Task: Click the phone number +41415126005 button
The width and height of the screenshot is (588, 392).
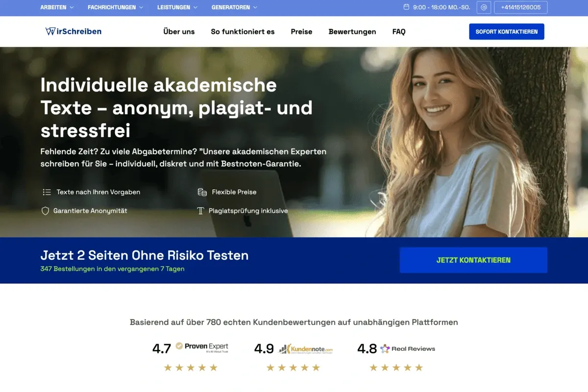Action: 521,7
